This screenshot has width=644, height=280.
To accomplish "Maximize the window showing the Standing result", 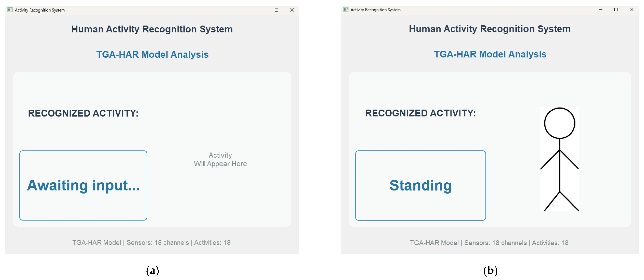I will tap(616, 9).
